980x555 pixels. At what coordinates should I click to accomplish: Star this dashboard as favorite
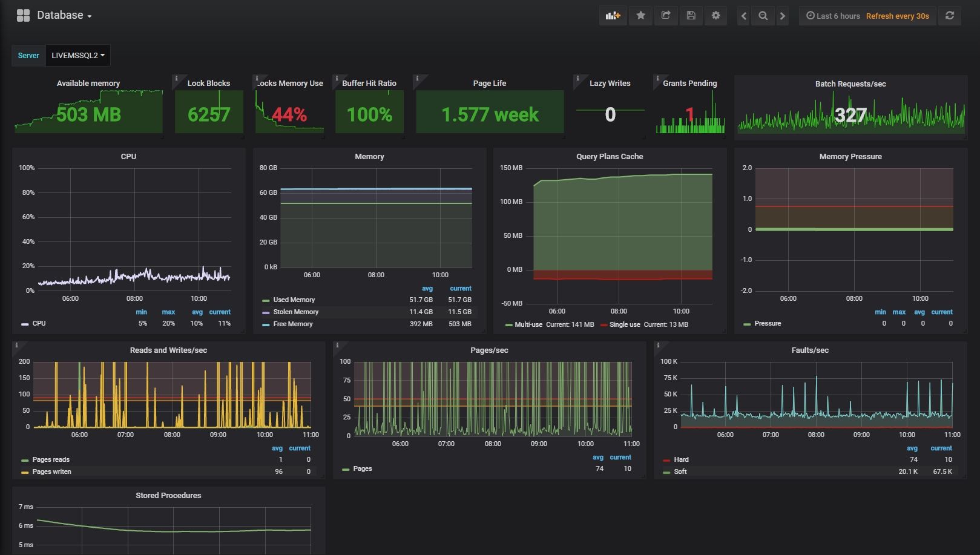[x=640, y=16]
